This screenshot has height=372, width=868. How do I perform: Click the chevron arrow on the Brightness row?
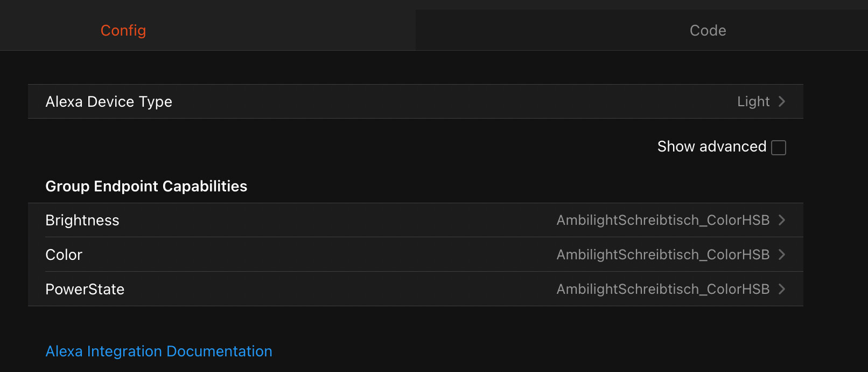pyautogui.click(x=782, y=220)
